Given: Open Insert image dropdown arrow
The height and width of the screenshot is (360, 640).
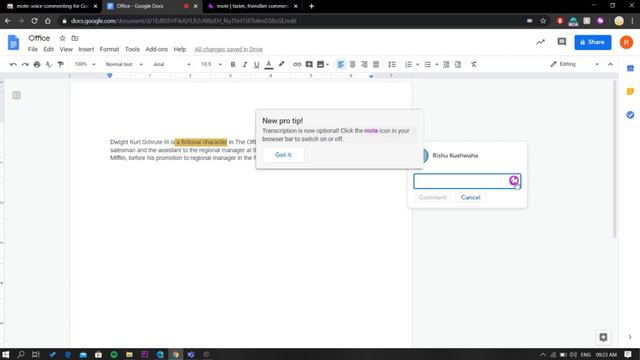Looking at the screenshot, I should click(x=327, y=64).
